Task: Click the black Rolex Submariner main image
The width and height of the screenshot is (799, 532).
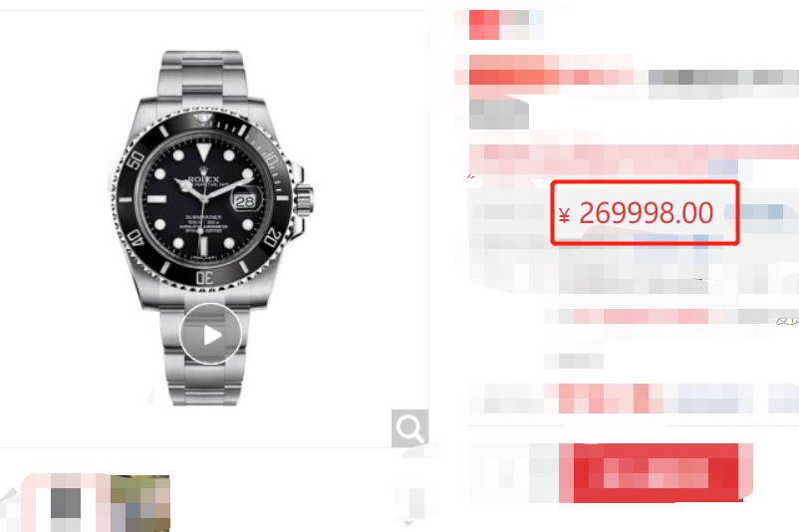Action: (x=211, y=228)
